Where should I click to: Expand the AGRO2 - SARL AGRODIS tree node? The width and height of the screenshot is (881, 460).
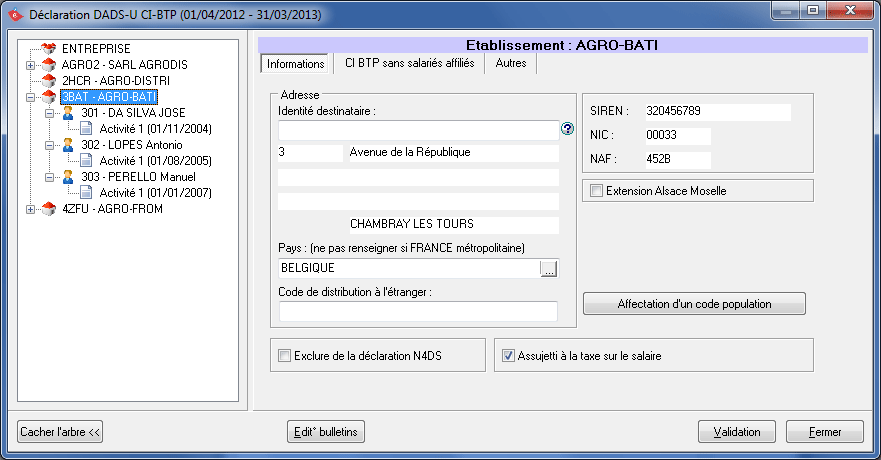[x=30, y=65]
